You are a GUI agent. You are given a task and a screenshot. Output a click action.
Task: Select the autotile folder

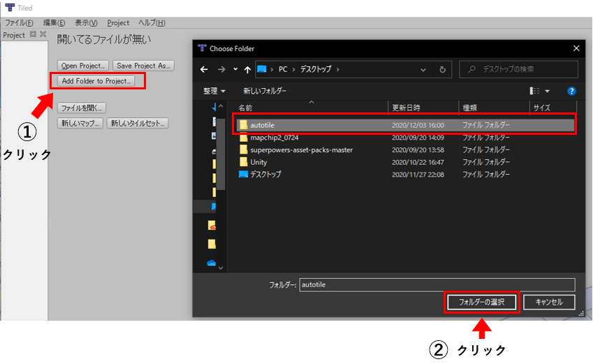pyautogui.click(x=405, y=125)
